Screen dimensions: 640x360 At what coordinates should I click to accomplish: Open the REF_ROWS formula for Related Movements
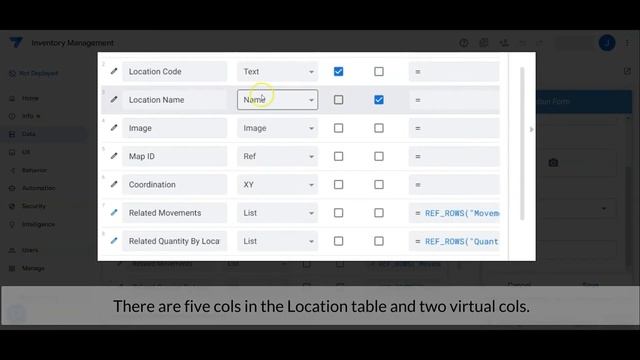(x=454, y=213)
